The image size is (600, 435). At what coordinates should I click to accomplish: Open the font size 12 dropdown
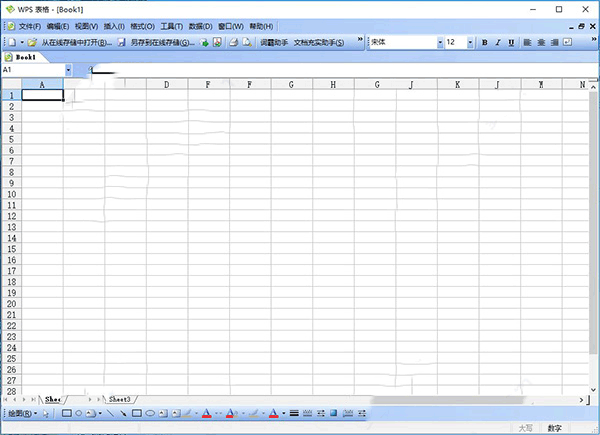click(470, 42)
